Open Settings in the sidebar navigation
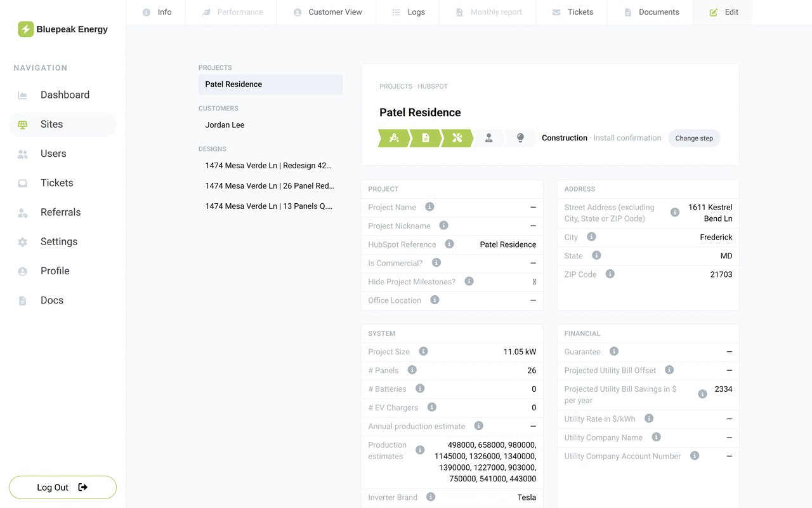 coord(63,241)
